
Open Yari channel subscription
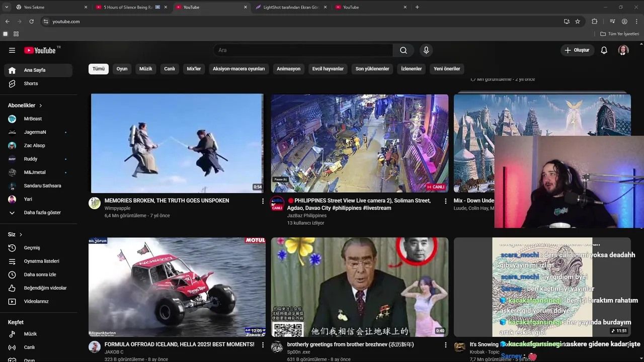(x=38, y=199)
